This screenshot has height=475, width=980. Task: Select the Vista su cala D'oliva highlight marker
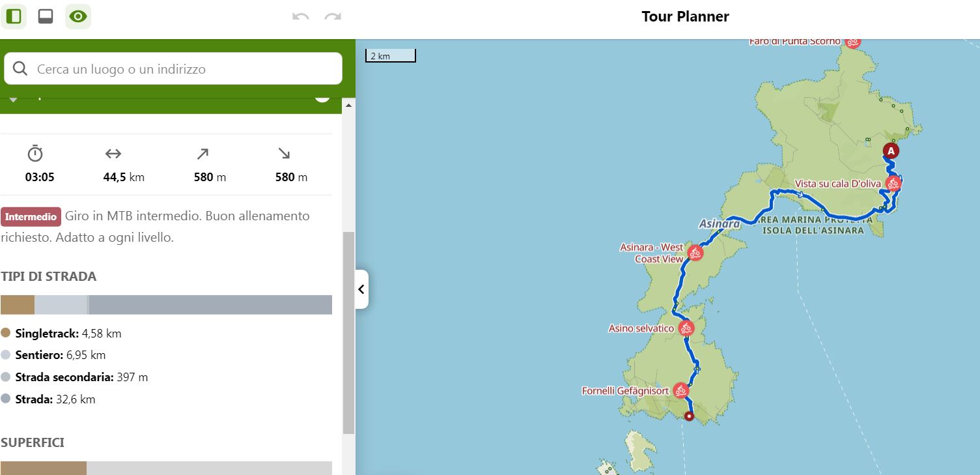click(x=893, y=184)
